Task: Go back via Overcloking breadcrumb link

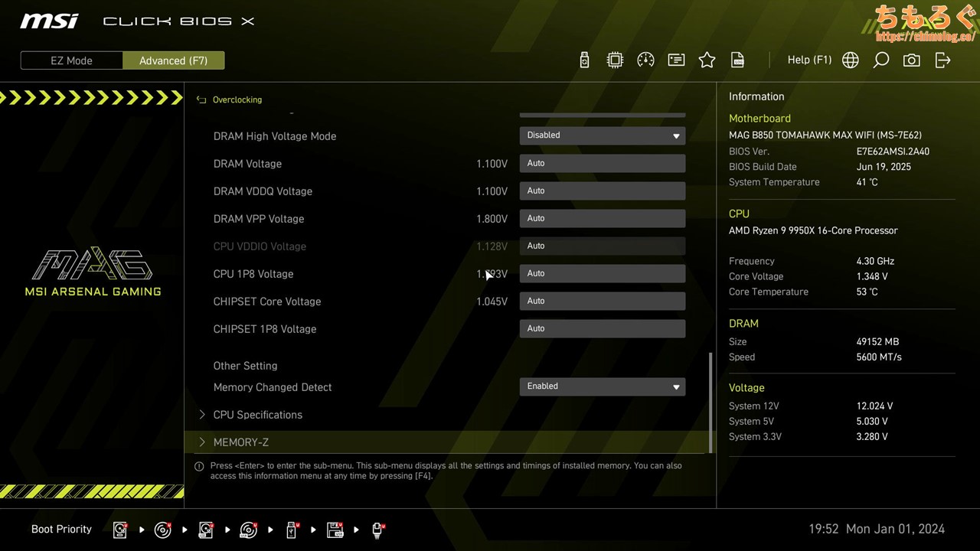Action: (237, 99)
